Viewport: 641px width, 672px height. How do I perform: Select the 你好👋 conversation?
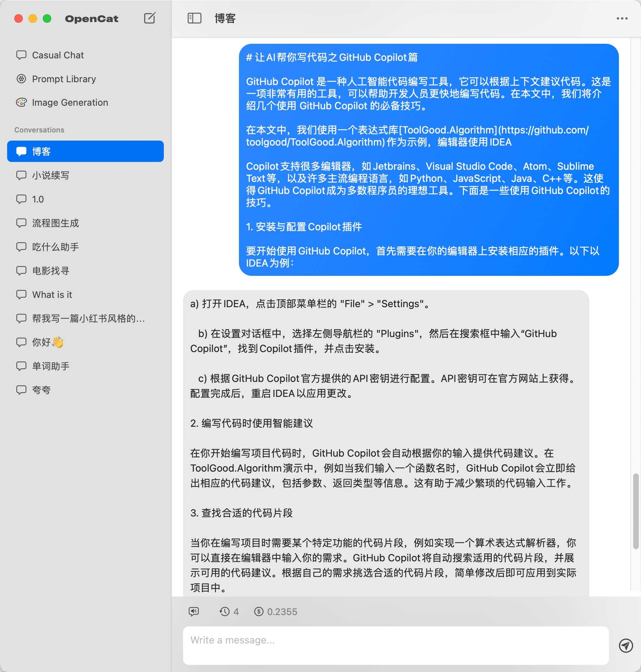coord(85,342)
